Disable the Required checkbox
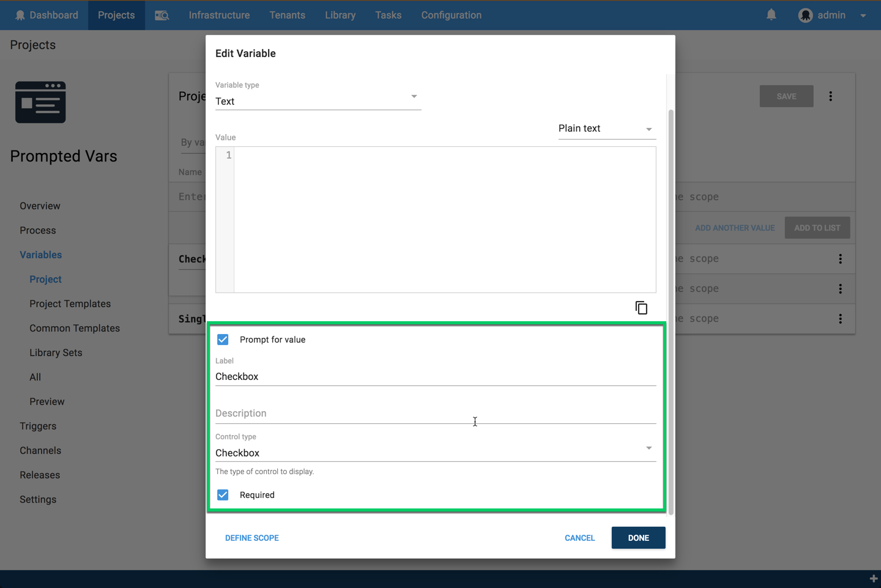 [223, 494]
